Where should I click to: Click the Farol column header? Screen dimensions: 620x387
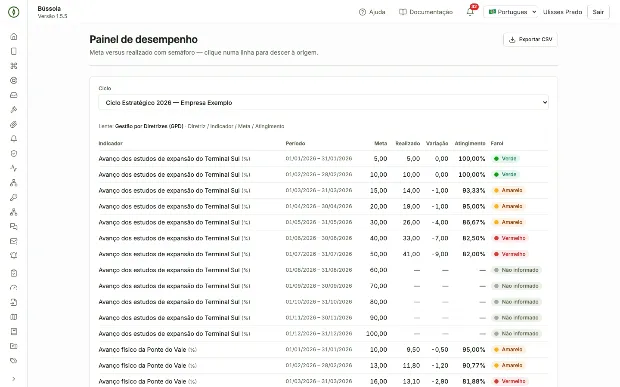pyautogui.click(x=497, y=143)
